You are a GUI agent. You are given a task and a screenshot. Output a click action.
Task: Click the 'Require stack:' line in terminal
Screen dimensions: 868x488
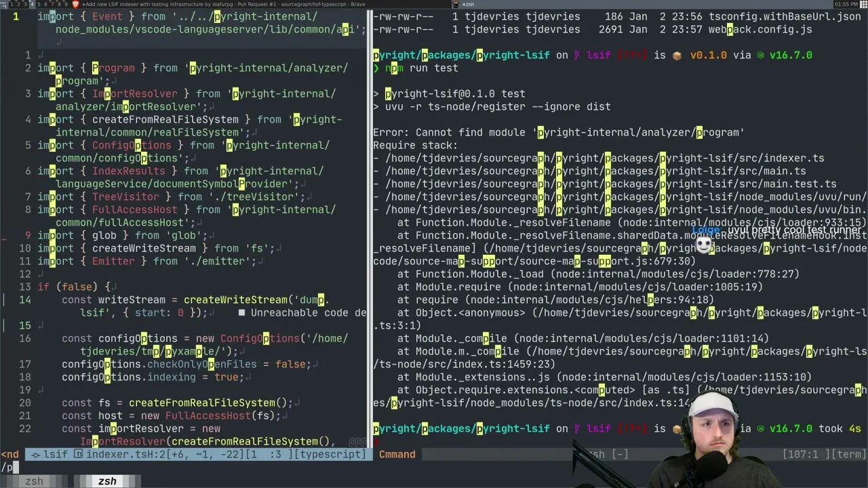tap(416, 145)
